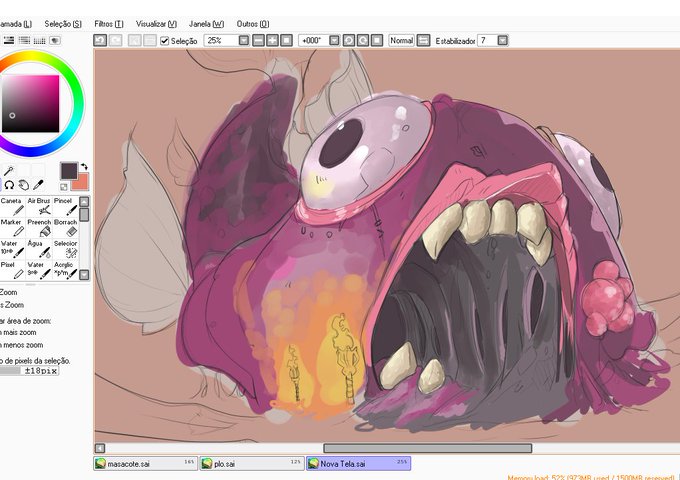Choose the Caneta pen brush
Viewport: 680px width, 480px height.
click(12, 207)
